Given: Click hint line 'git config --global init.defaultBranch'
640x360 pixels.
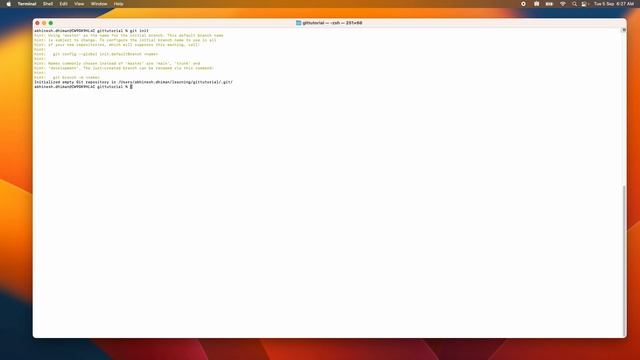Looking at the screenshot, I should (96, 54).
